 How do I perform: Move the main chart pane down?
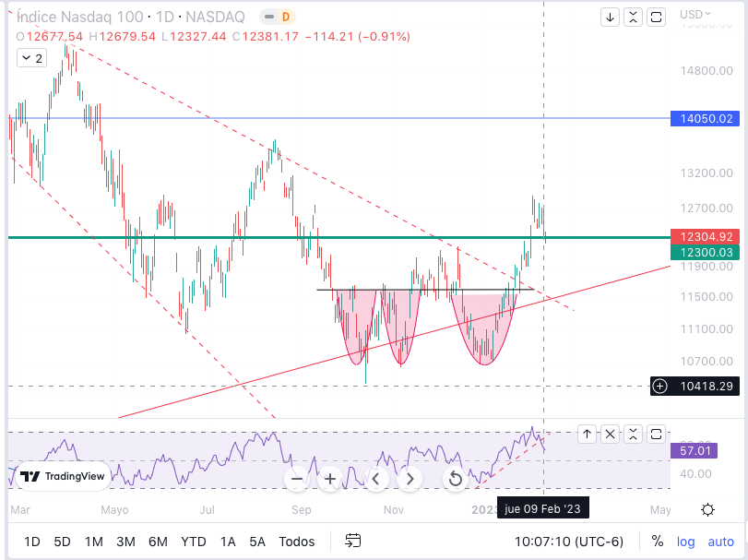(610, 17)
